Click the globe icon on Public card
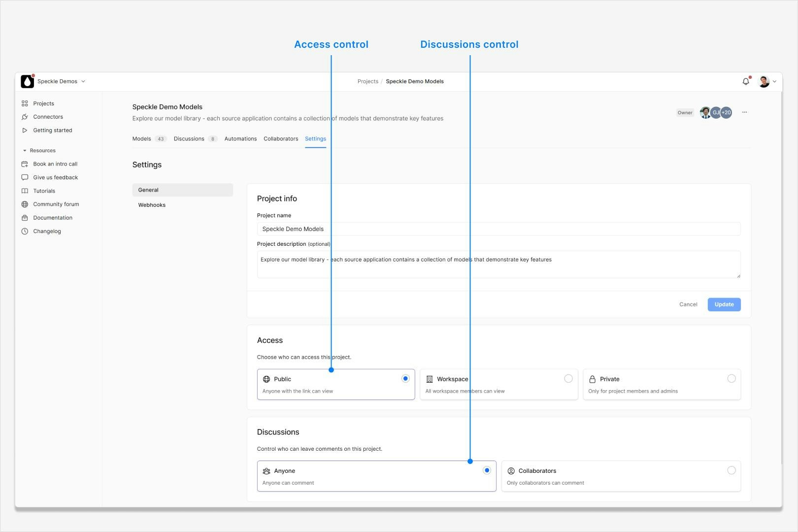798x532 pixels. click(266, 379)
